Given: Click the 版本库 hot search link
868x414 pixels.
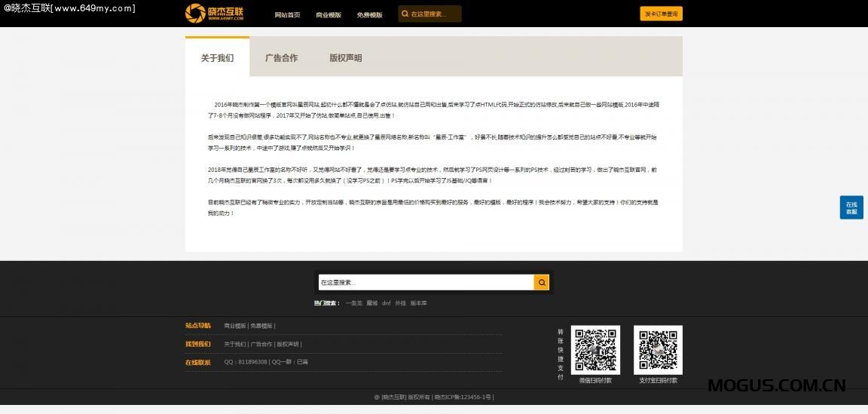Looking at the screenshot, I should point(418,303).
